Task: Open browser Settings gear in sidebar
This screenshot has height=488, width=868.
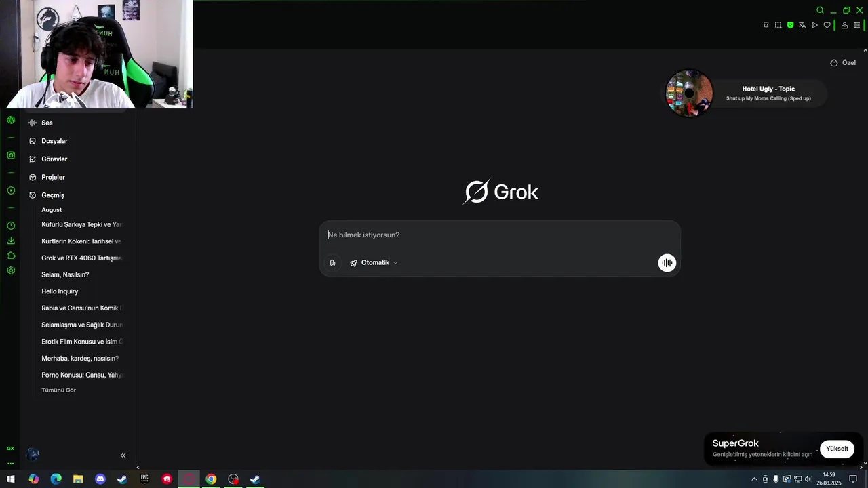Action: (x=11, y=270)
